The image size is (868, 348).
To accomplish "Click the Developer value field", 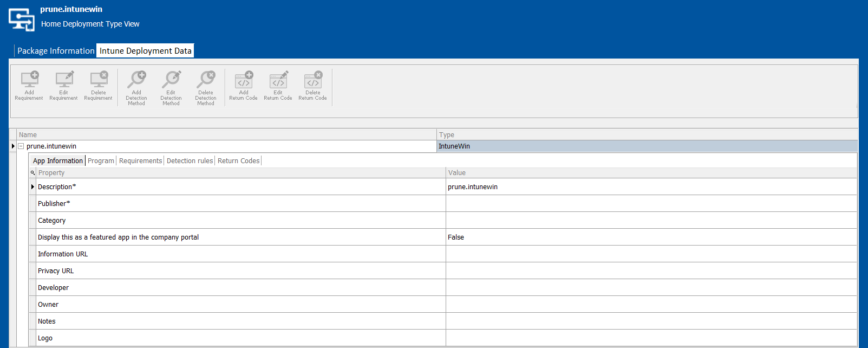I will click(651, 288).
